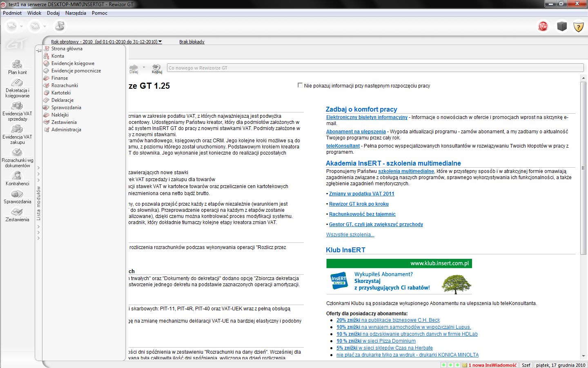Screen dimensions: 588x368
Task: Open the InsWiadomość envelope notification
Action: tap(490, 365)
